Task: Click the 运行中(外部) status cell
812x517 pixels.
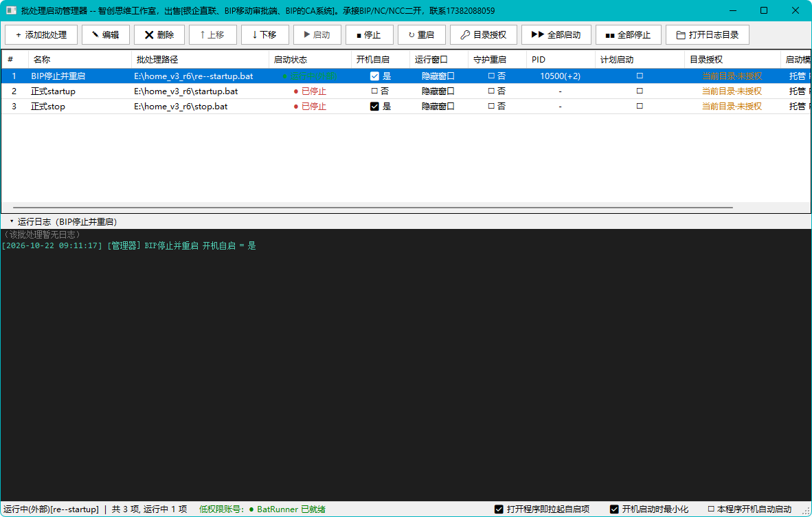Action: pos(311,76)
